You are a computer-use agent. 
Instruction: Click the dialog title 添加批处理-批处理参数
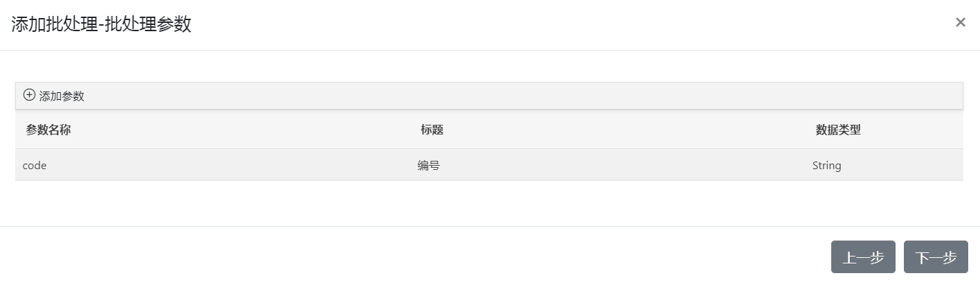[x=101, y=24]
